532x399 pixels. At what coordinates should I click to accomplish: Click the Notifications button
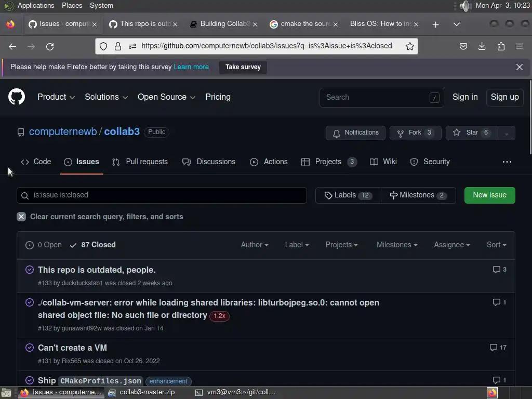(x=355, y=132)
